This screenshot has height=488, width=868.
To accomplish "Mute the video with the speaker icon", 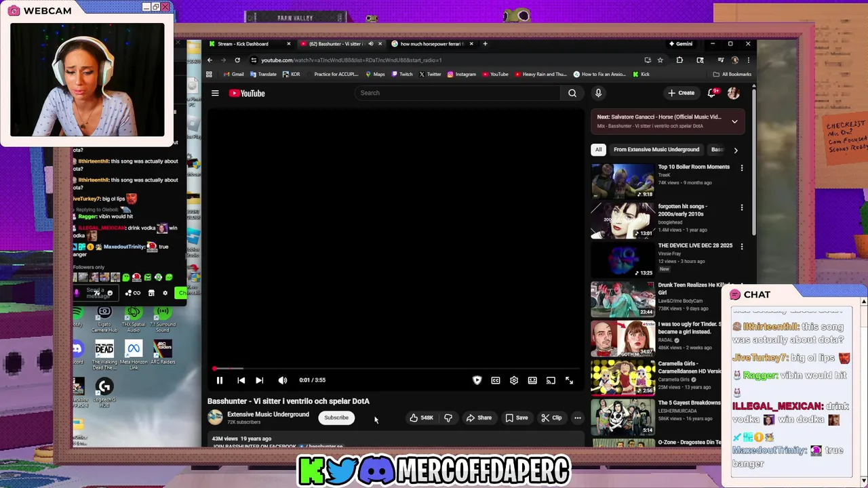I will click(283, 380).
